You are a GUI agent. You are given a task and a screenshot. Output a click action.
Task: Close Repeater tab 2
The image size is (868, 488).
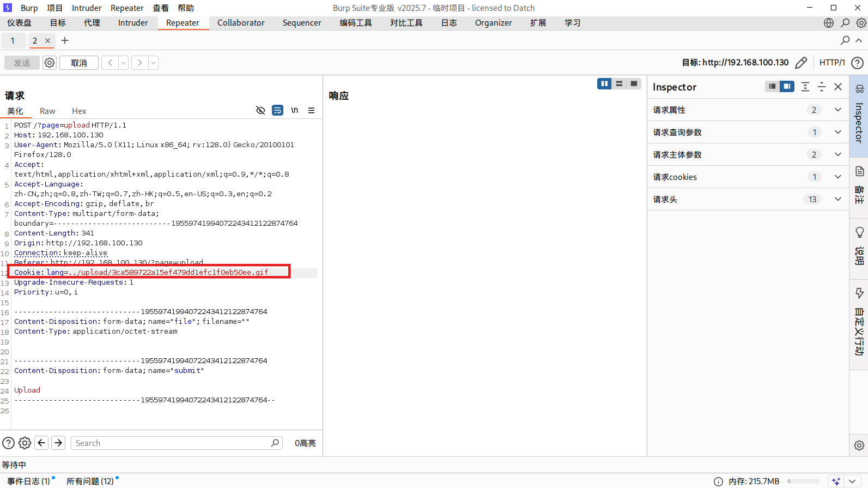tap(47, 40)
